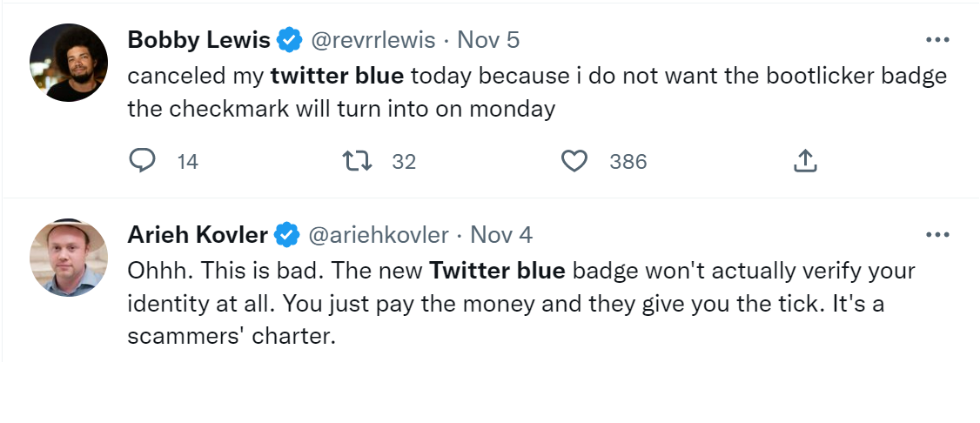Open the @revrrlewis handle link
Screen dimensions: 980x423
[373, 40]
